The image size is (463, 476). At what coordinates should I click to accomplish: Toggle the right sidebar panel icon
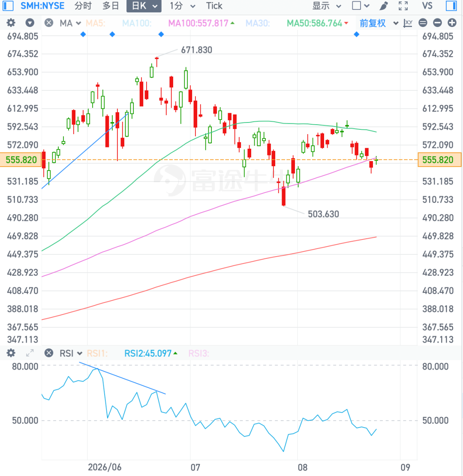point(451,6)
